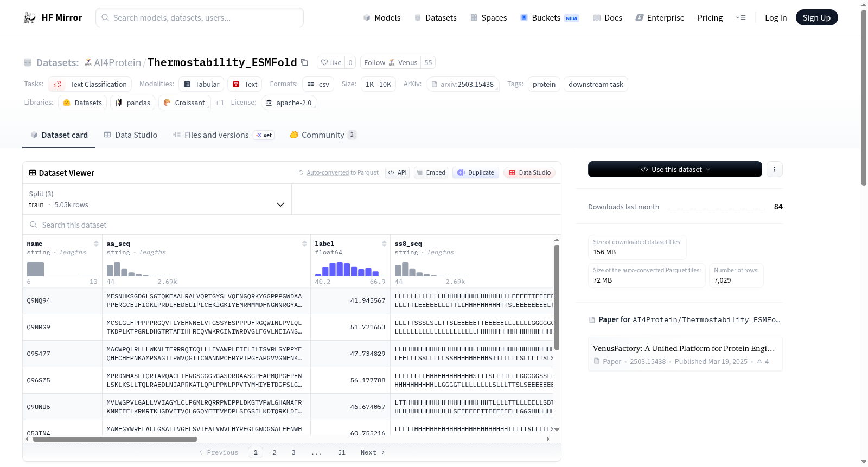The image size is (868, 467).
Task: Click the Log In link
Action: coord(776,18)
